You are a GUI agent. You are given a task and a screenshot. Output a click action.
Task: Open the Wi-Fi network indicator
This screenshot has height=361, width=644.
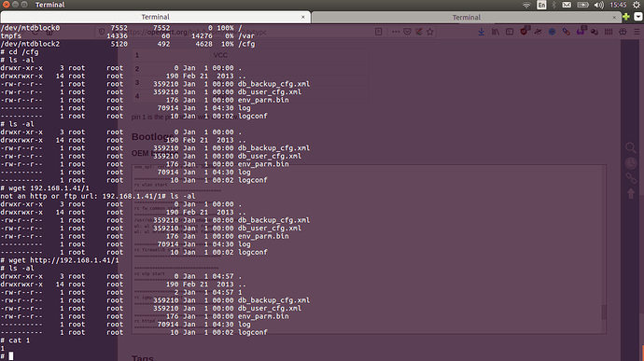coord(526,5)
